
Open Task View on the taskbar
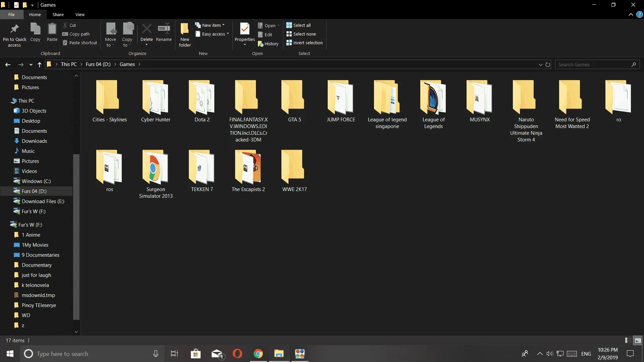[174, 354]
